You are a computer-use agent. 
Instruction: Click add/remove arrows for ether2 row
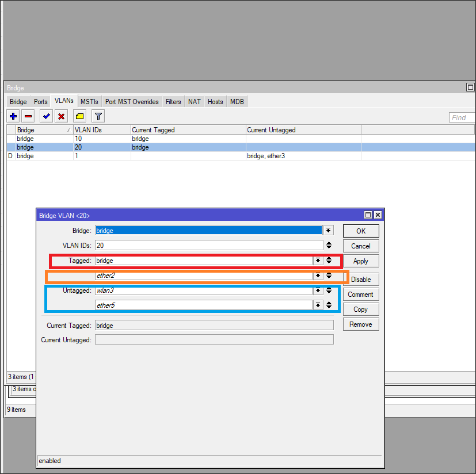(x=329, y=276)
